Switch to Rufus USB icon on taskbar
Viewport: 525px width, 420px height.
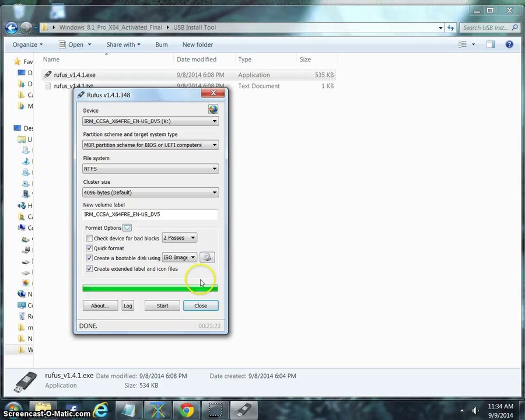pyautogui.click(x=244, y=410)
